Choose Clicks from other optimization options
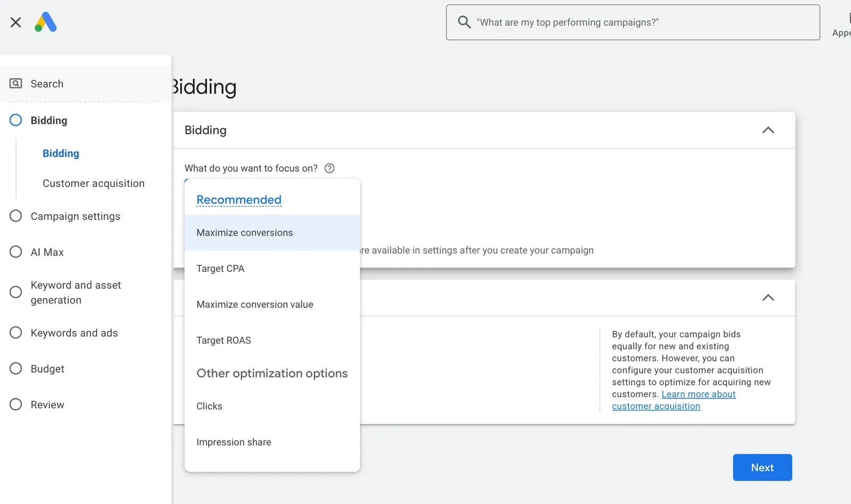Image resolution: width=851 pixels, height=504 pixels. pyautogui.click(x=272, y=406)
